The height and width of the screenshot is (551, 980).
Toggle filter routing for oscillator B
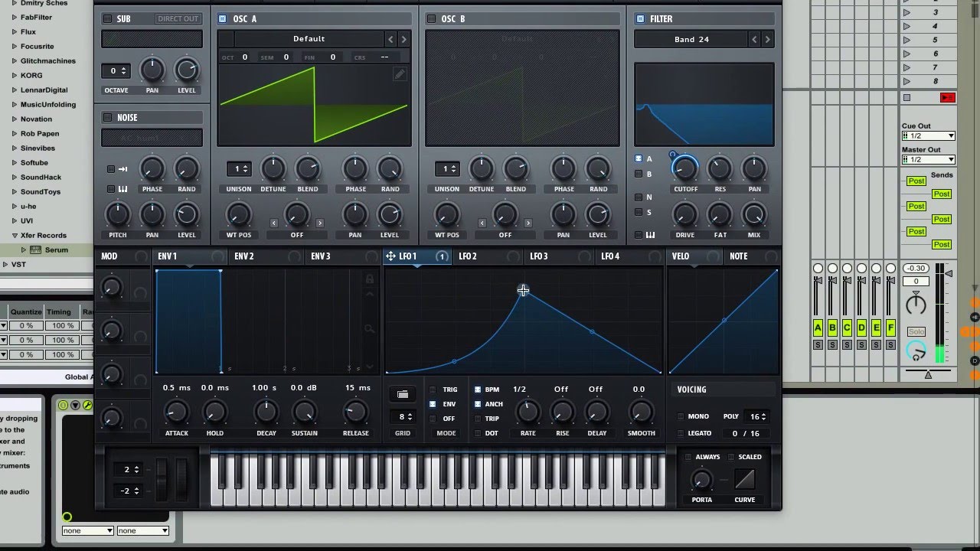pos(639,174)
